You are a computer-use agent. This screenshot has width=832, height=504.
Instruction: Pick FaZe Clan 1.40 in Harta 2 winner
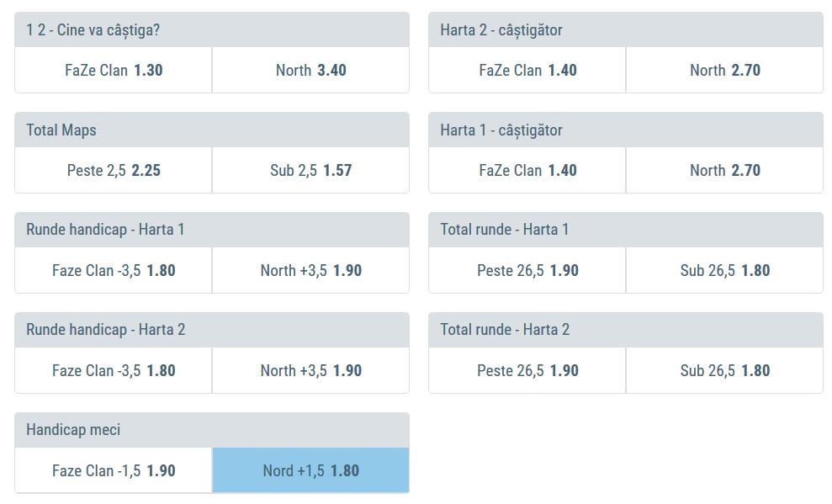(527, 71)
